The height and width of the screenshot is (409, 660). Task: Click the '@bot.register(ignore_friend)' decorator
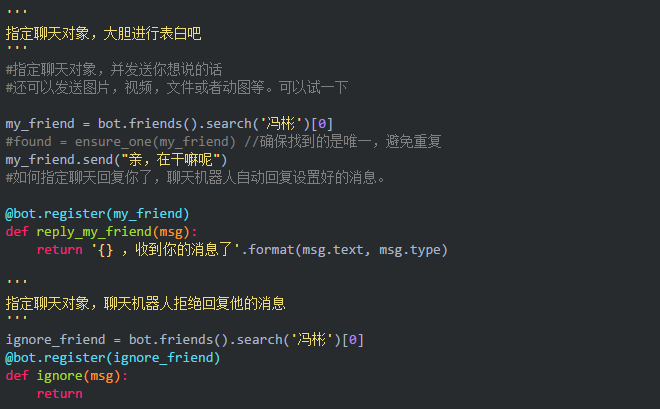point(112,357)
